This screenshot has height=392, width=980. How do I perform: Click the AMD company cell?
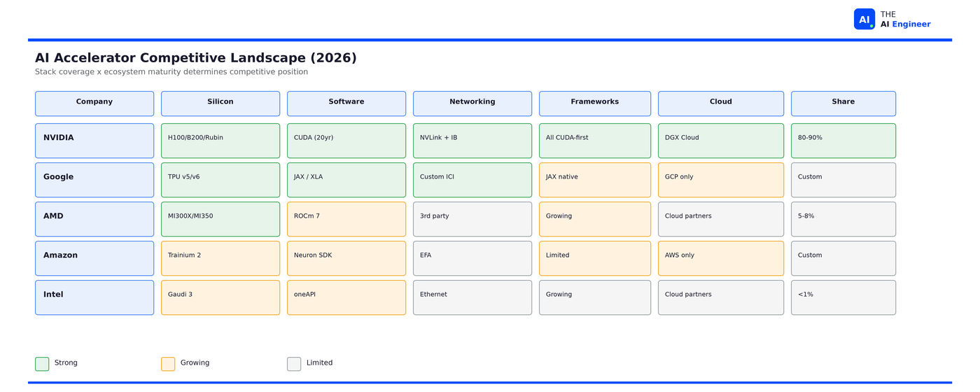click(x=94, y=219)
